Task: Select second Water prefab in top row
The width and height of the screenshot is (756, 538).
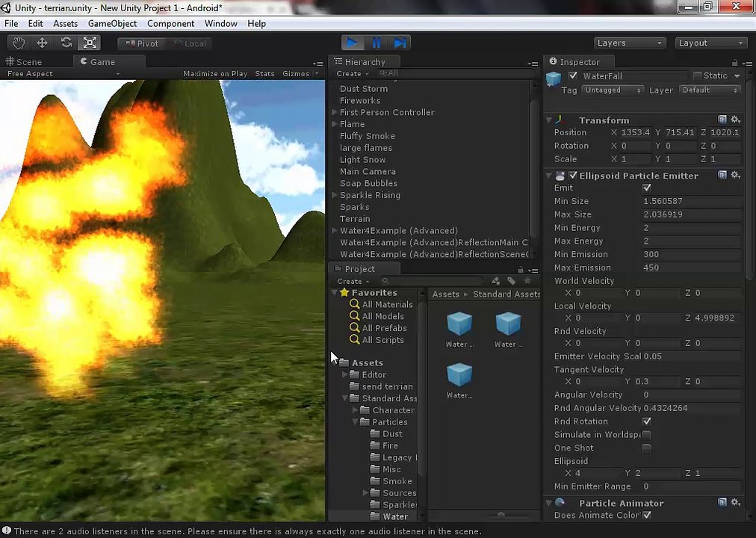Action: [508, 324]
